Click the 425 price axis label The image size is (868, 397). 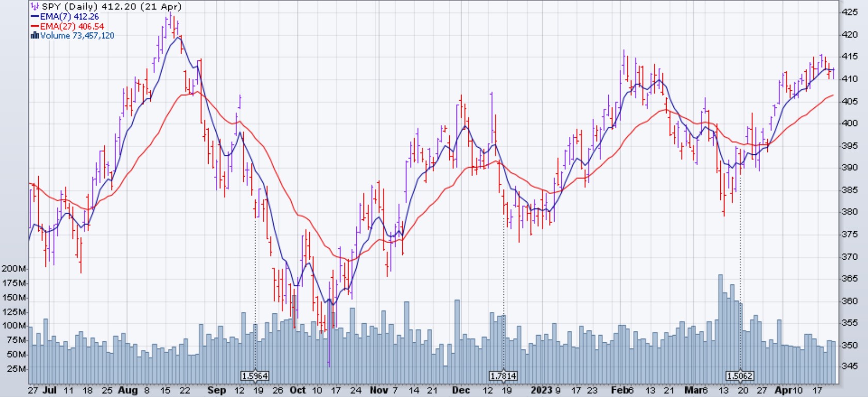pos(849,12)
